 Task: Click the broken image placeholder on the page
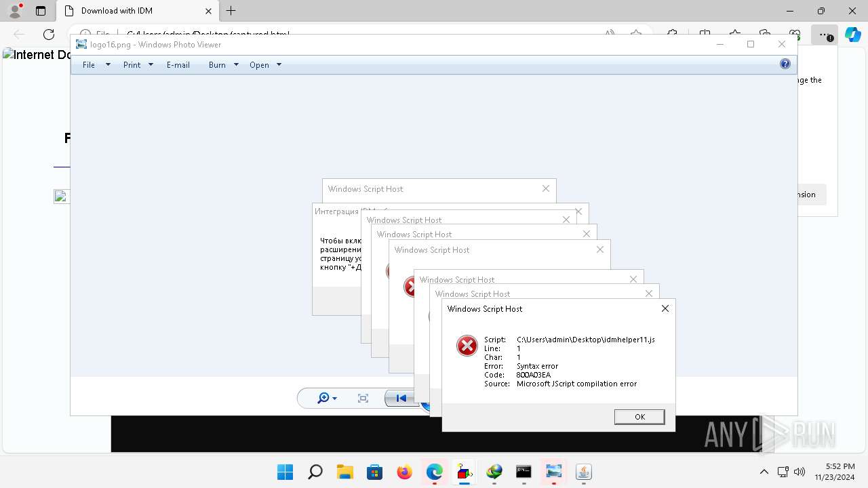pos(61,197)
